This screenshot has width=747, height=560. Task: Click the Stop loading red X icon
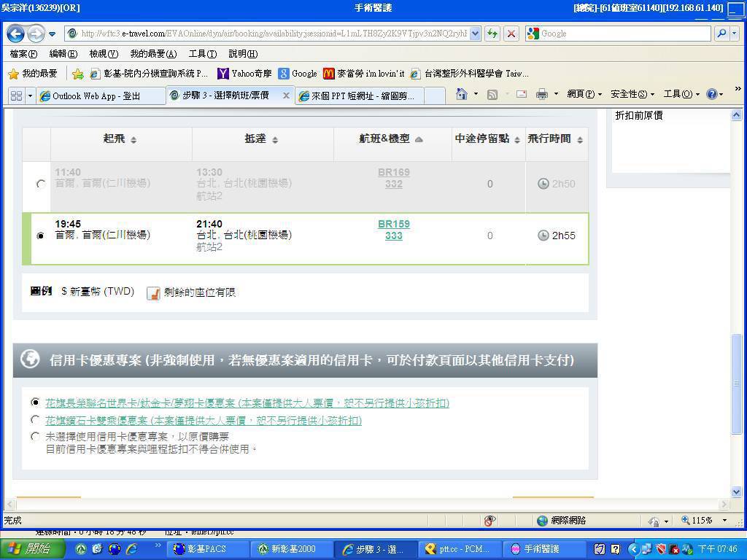click(x=511, y=34)
